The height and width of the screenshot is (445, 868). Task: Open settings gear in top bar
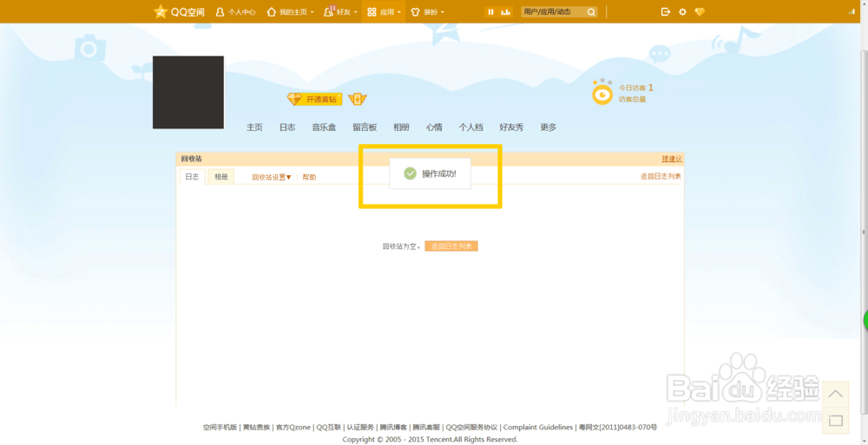[682, 11]
